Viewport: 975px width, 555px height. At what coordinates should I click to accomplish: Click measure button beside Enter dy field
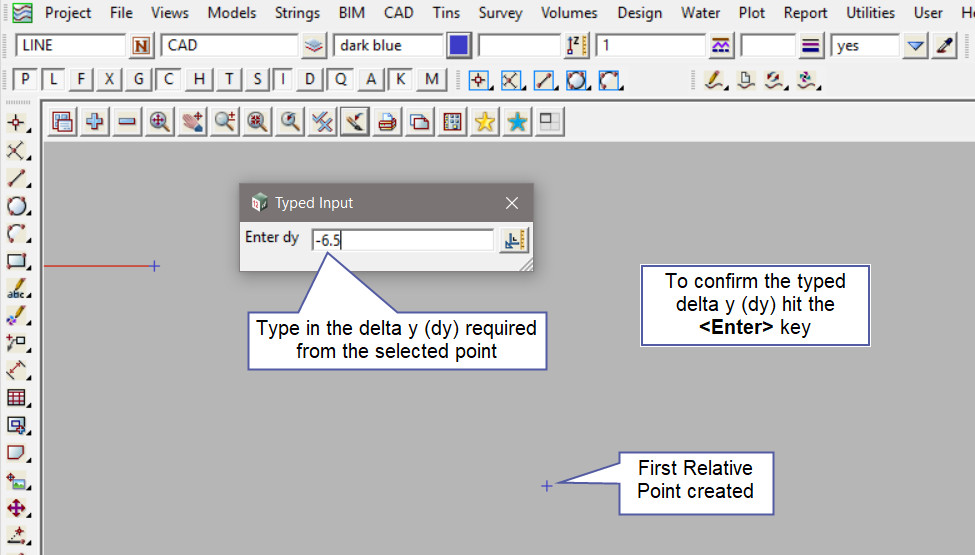(513, 240)
